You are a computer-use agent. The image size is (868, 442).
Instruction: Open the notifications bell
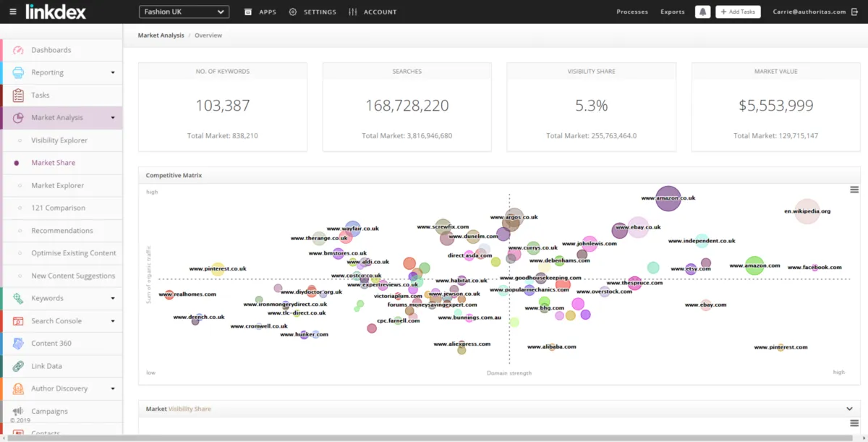coord(702,12)
